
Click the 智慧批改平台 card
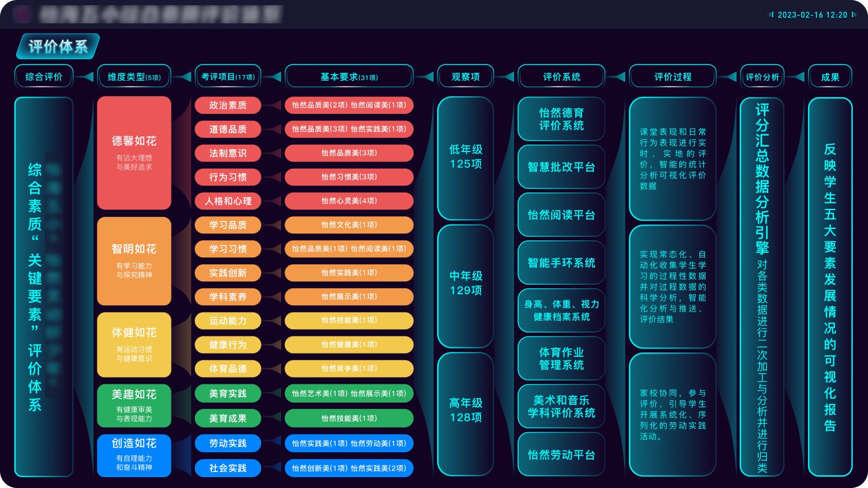pos(561,167)
